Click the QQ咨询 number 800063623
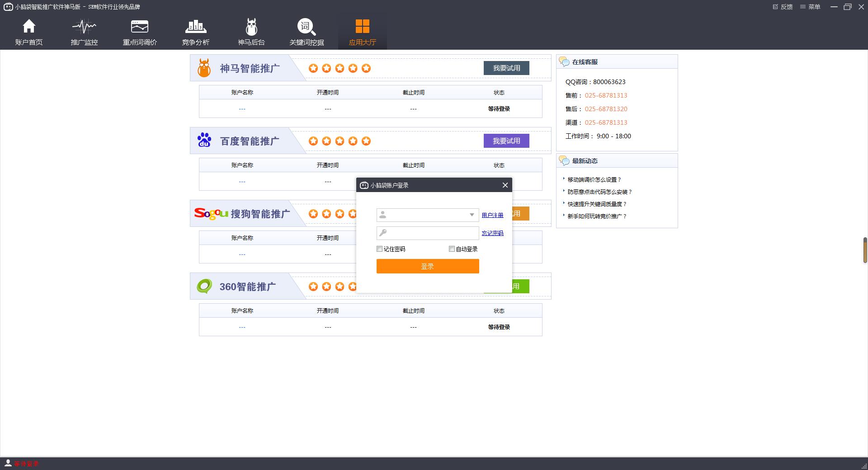 pos(609,82)
